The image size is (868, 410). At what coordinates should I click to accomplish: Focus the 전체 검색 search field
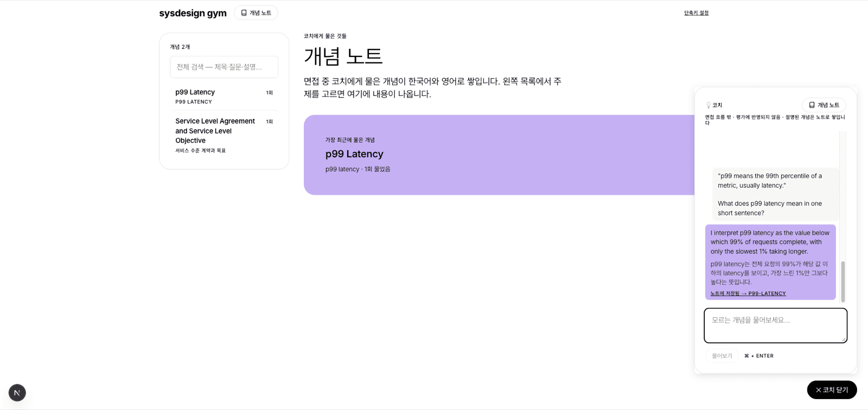[224, 67]
